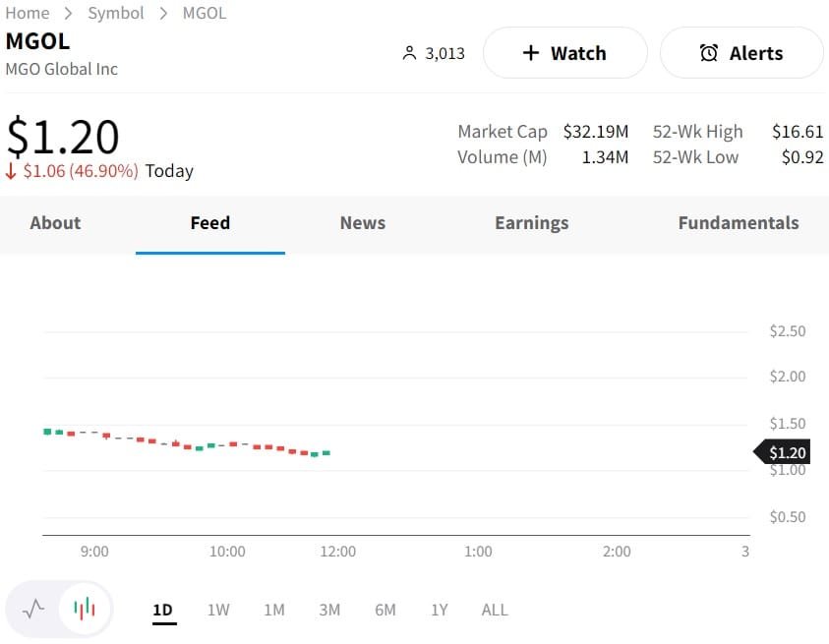Go to Home breadcrumb link
The height and width of the screenshot is (644, 829).
point(28,13)
